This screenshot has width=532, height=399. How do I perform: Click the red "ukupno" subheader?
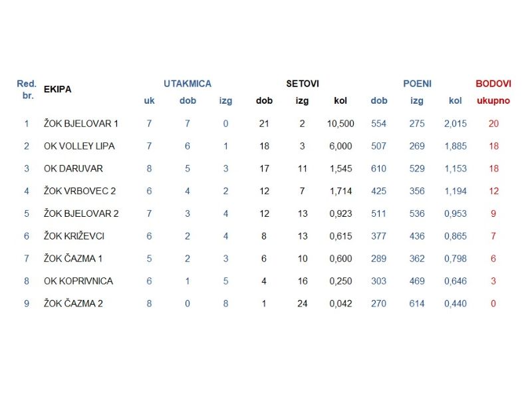tap(493, 101)
